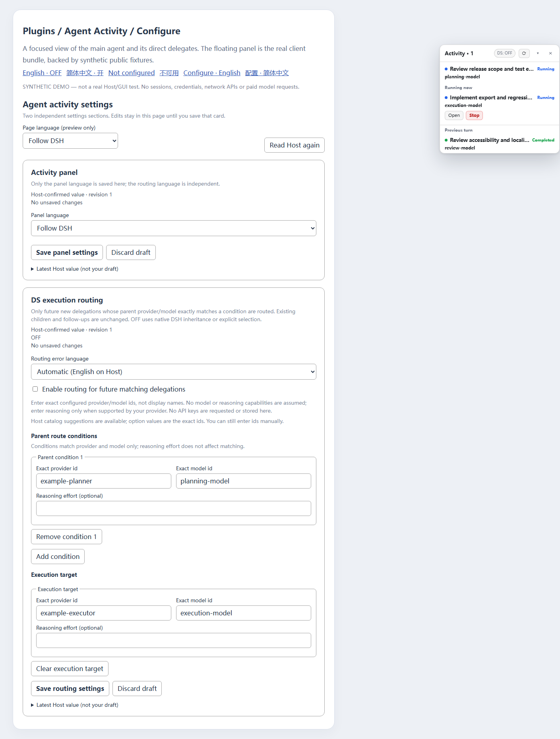This screenshot has height=739, width=560.
Task: Select the Implement export and regression activity row
Action: point(500,101)
